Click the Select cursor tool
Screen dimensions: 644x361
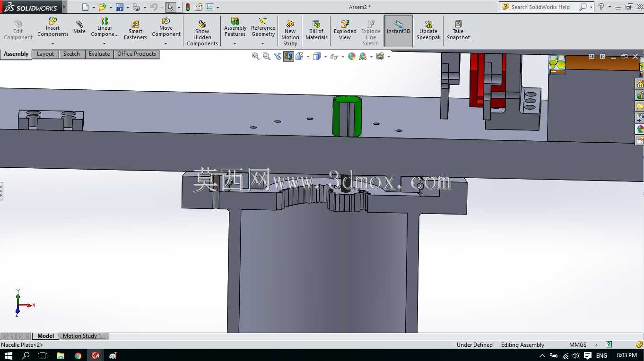pyautogui.click(x=171, y=7)
